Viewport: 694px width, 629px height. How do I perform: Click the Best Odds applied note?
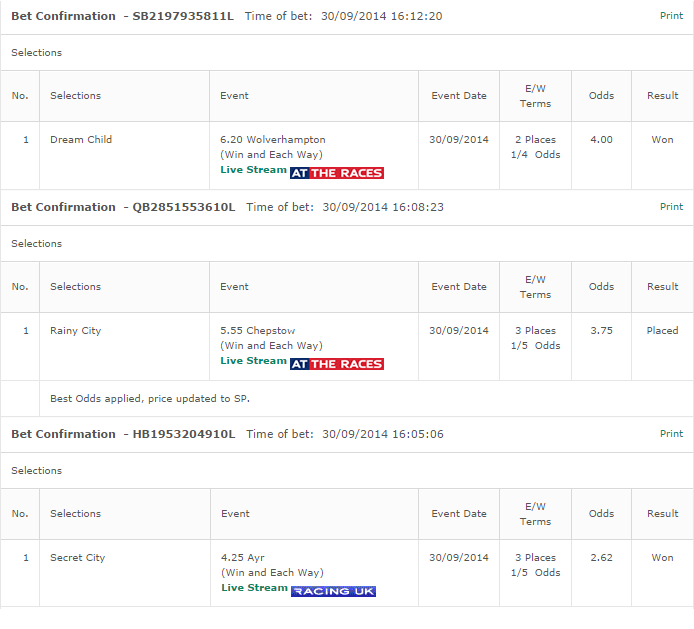coord(150,399)
